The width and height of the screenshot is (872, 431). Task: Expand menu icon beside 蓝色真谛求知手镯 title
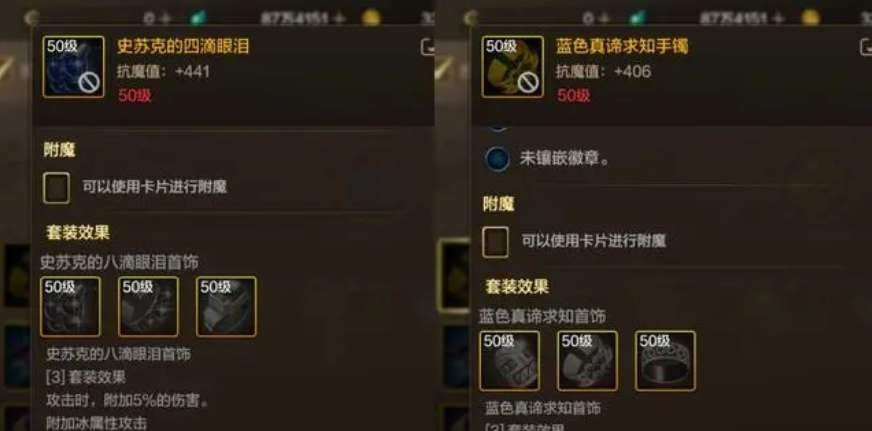[866, 47]
